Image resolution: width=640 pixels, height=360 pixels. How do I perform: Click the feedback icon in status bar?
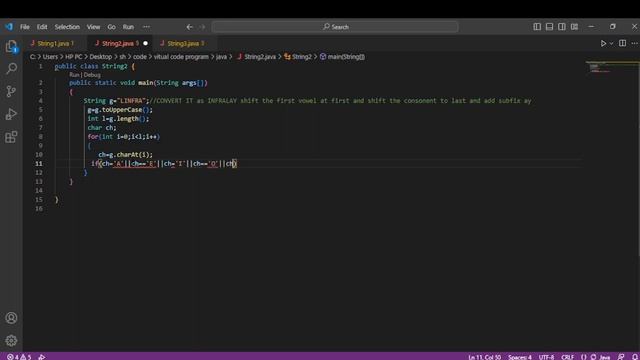tap(621, 357)
